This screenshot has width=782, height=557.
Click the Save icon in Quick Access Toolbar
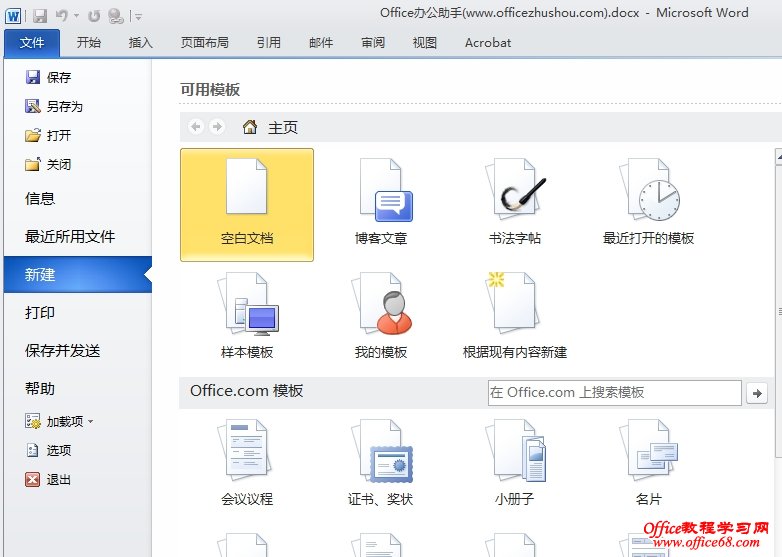pos(40,16)
